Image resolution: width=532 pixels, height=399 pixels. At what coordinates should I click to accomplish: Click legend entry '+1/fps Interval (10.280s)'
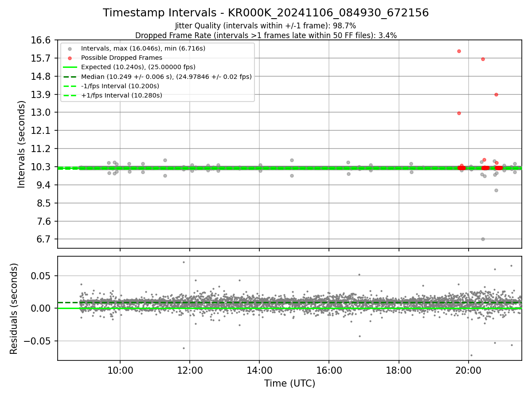click(121, 95)
